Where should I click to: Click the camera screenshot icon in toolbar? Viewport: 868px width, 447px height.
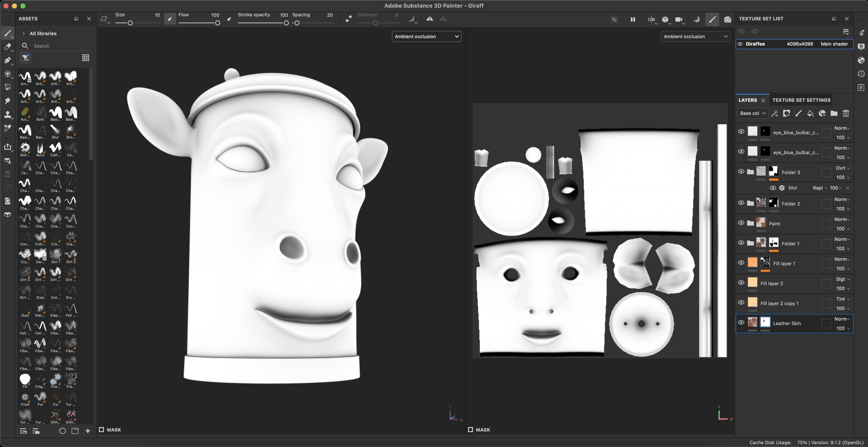click(727, 20)
